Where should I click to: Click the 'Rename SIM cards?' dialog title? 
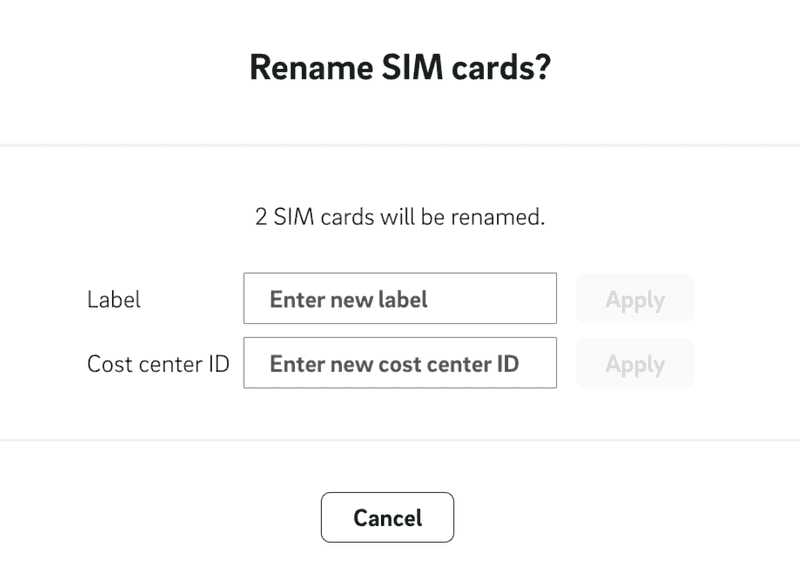[400, 68]
